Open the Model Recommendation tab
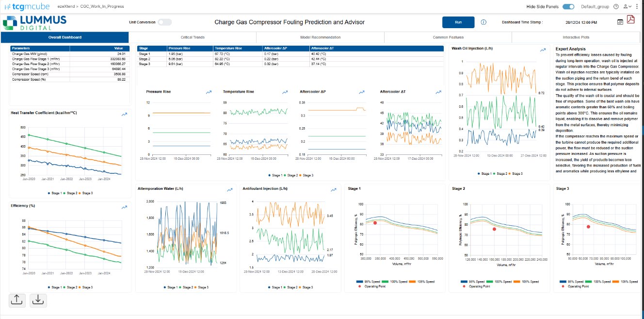This screenshot has width=644, height=319. point(320,37)
